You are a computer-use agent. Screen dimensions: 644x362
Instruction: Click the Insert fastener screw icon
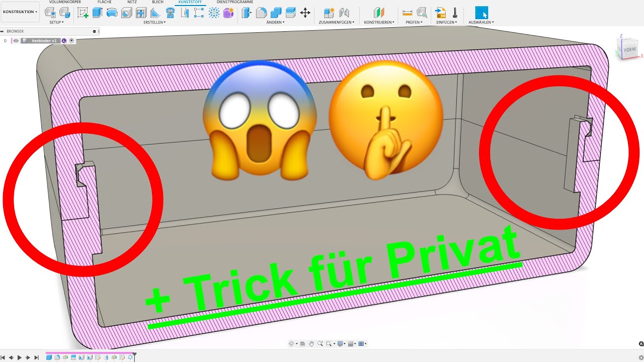(455, 13)
